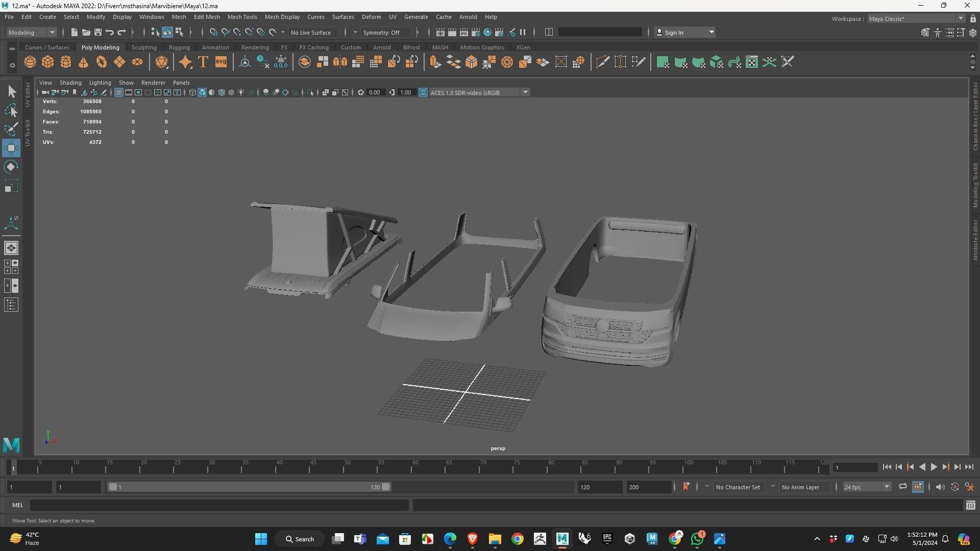Select the Polygon Sphere shelf icon

pos(30,62)
